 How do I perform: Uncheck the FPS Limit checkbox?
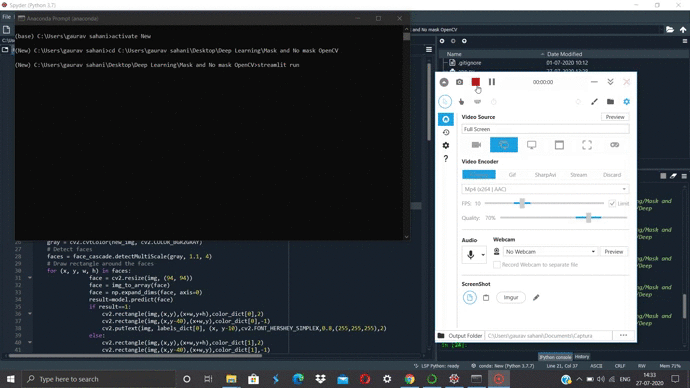(x=612, y=204)
